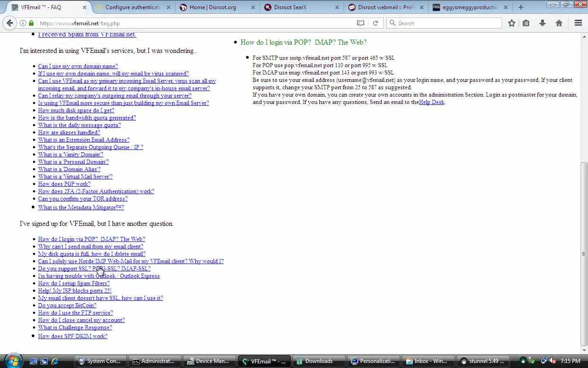Click the 7:15 PM taskbar clock
588x368 pixels.
pyautogui.click(x=570, y=361)
